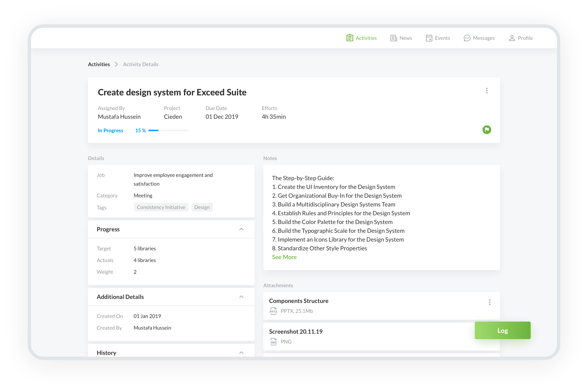
Task: Collapse the History section
Action: tap(241, 353)
